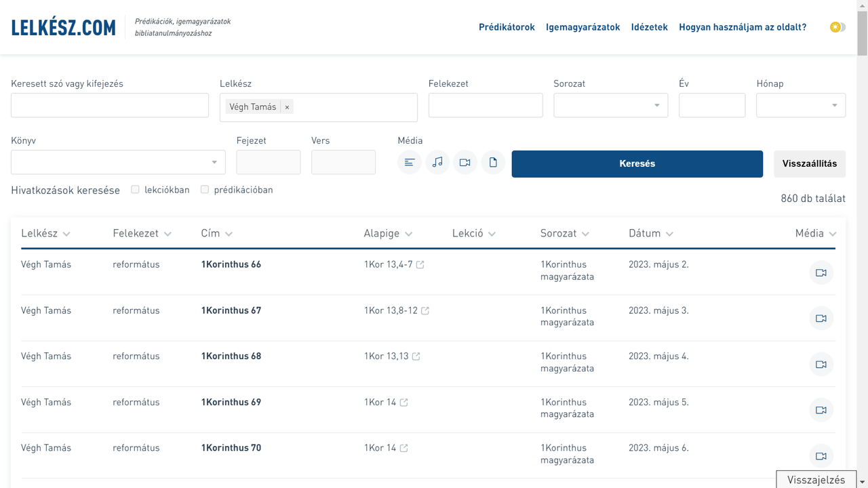Sort by Felekezet column

[142, 233]
